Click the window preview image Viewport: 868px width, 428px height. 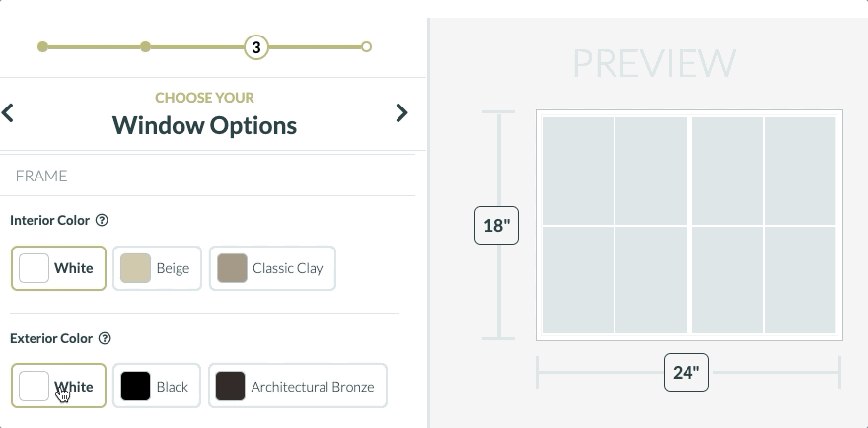click(x=688, y=225)
